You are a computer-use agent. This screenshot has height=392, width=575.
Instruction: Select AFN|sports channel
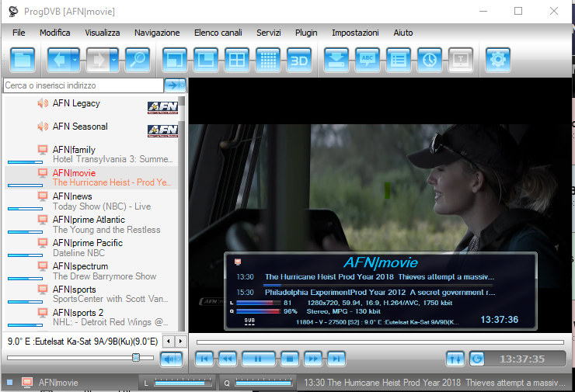(x=92, y=294)
